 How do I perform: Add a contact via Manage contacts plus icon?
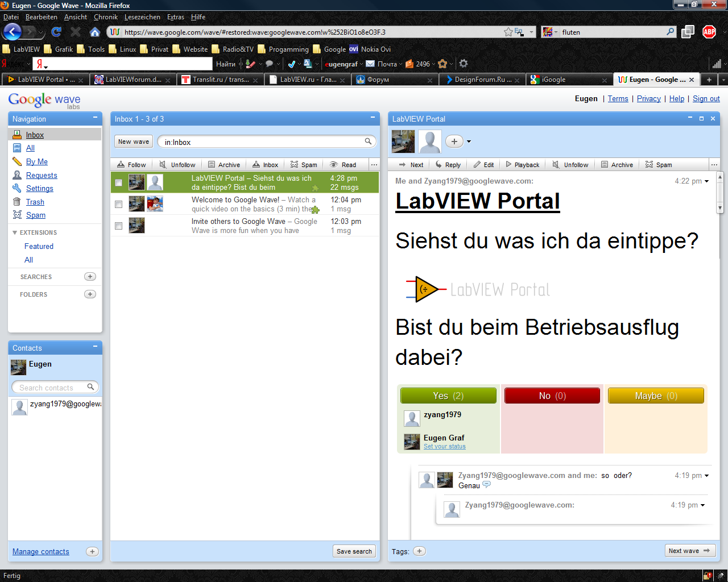click(92, 551)
